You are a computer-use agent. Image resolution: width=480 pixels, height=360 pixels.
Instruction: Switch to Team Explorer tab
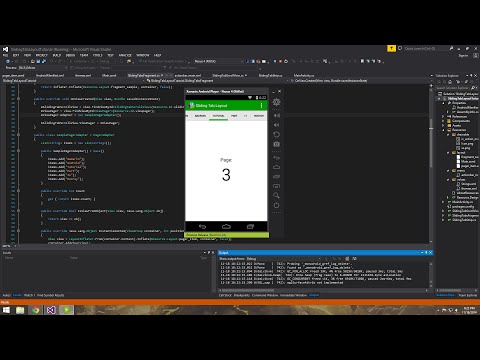click(468, 295)
